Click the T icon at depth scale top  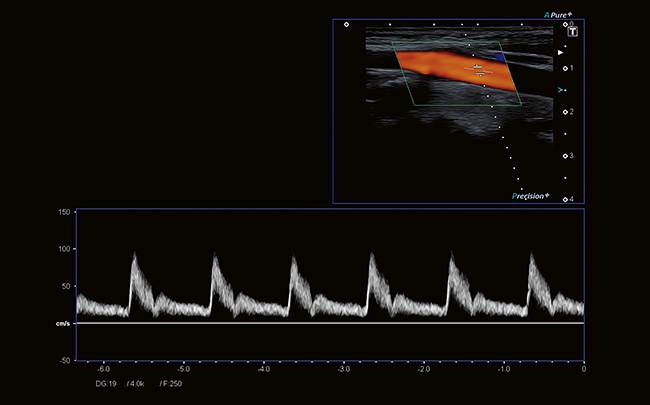(573, 32)
